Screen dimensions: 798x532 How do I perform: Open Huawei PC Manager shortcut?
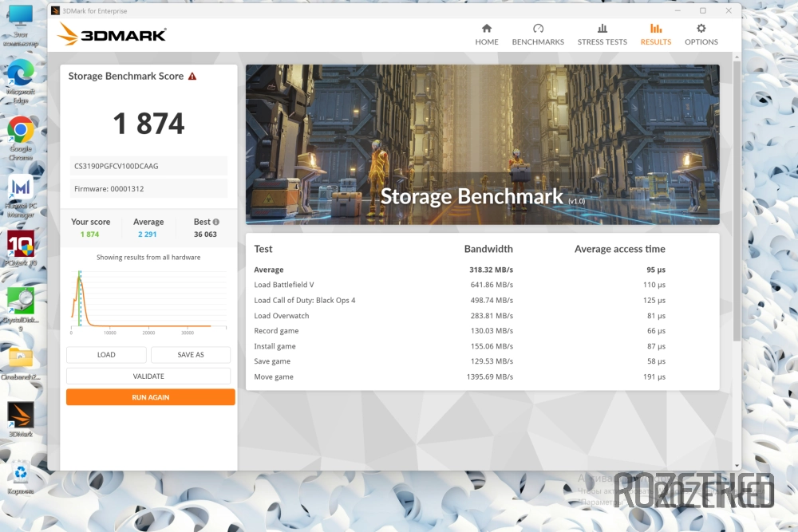[x=20, y=188]
